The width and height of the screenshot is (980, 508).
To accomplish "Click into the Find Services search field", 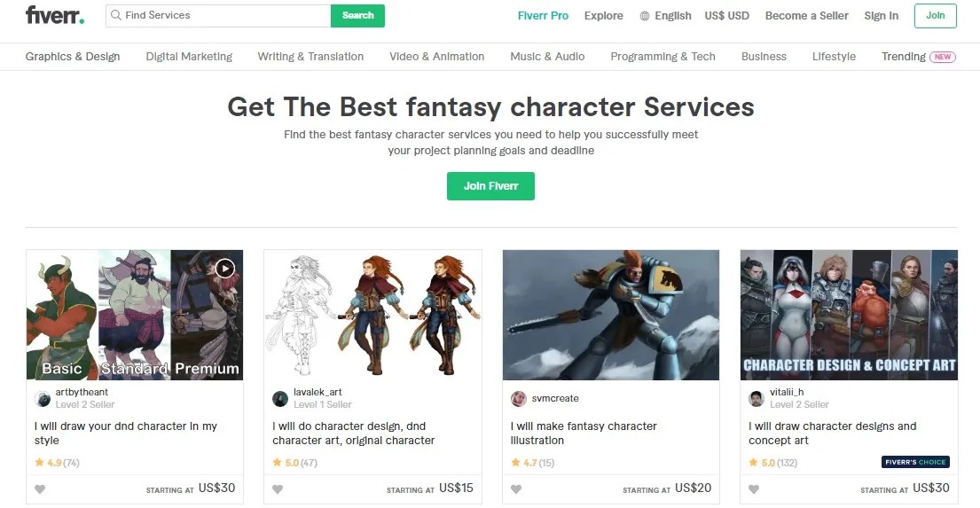I will click(218, 16).
